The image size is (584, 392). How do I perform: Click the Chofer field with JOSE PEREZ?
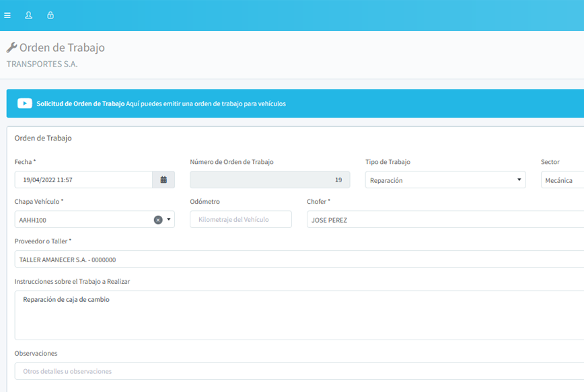[444, 219]
